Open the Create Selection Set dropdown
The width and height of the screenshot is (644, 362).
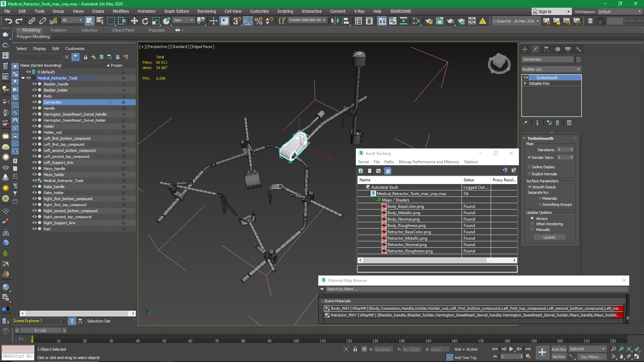tap(307, 20)
